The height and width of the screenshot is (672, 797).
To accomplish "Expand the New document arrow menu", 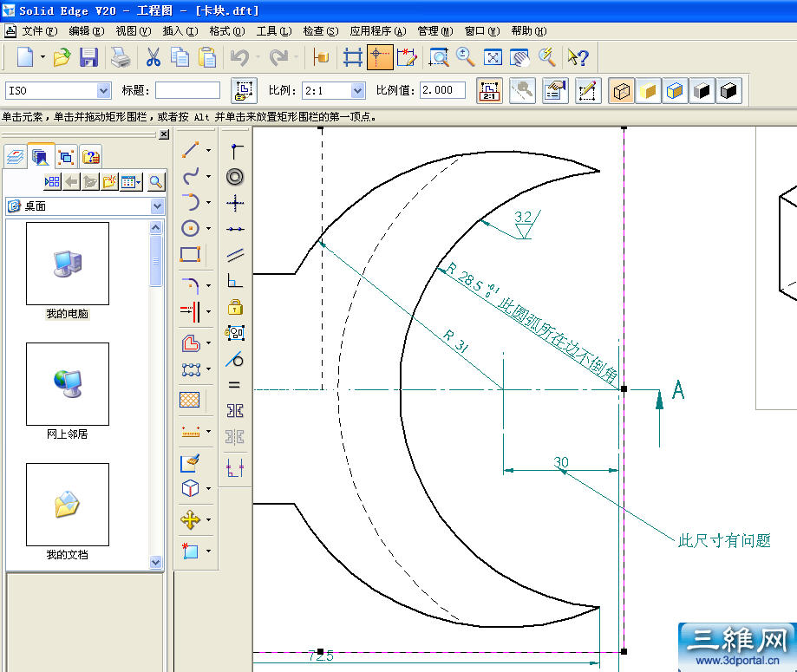I will pyautogui.click(x=42, y=57).
